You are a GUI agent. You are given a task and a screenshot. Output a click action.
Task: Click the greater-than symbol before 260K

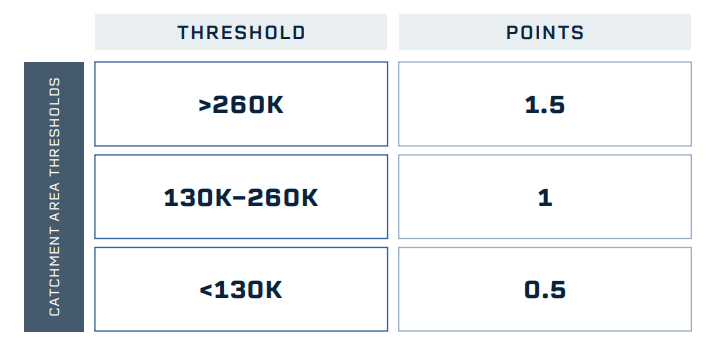pyautogui.click(x=205, y=105)
